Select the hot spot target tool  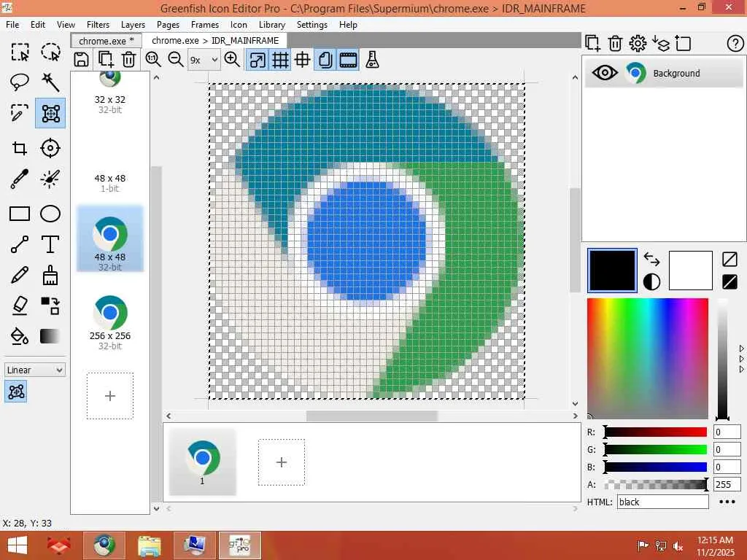(x=50, y=148)
